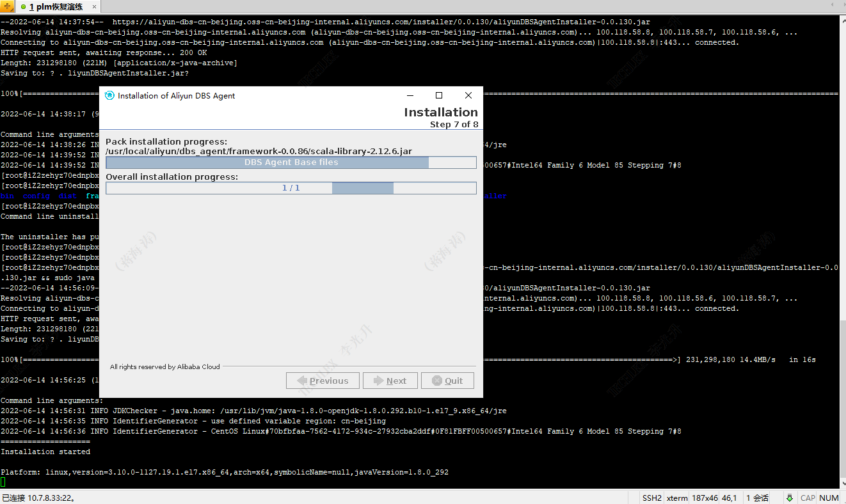Screen dimensions: 846x504
Task: Click the DBS Agent Base files progress bar
Action: pos(291,162)
